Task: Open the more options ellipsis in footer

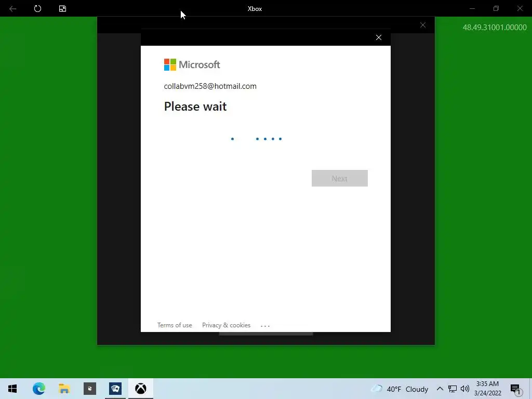Action: click(x=265, y=326)
